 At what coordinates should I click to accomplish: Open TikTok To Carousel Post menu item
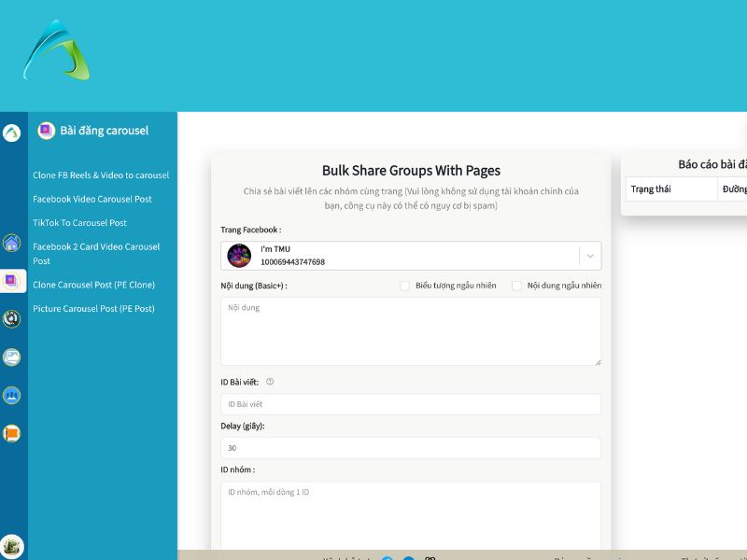click(79, 223)
